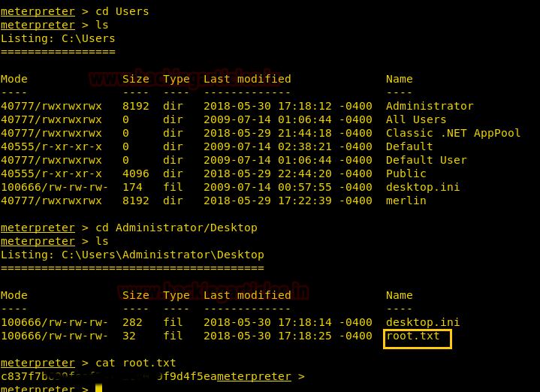
Task: Click the 'Listing: C:\Users\Administrator\Desktop' line
Action: [132, 255]
